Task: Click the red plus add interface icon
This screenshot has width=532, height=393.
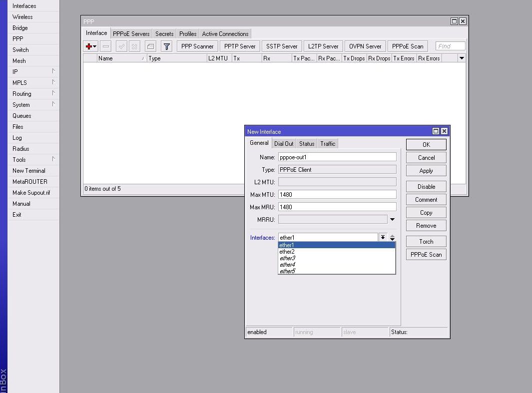Action: (91, 46)
